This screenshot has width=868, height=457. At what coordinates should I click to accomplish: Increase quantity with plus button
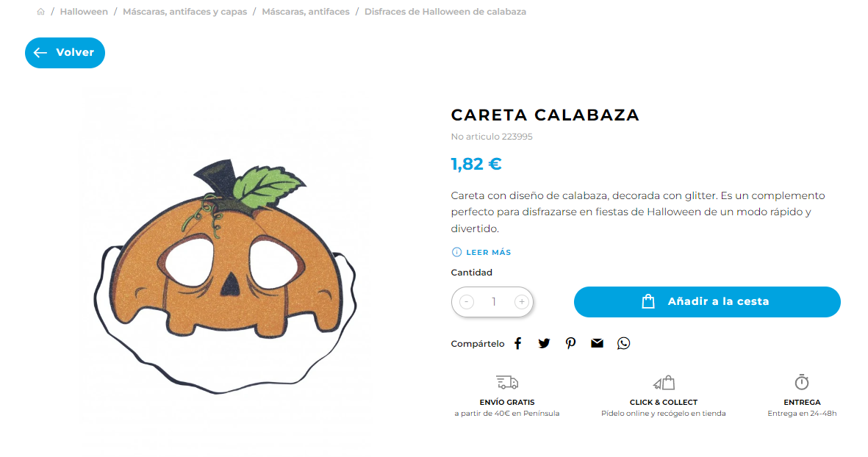pos(522,301)
